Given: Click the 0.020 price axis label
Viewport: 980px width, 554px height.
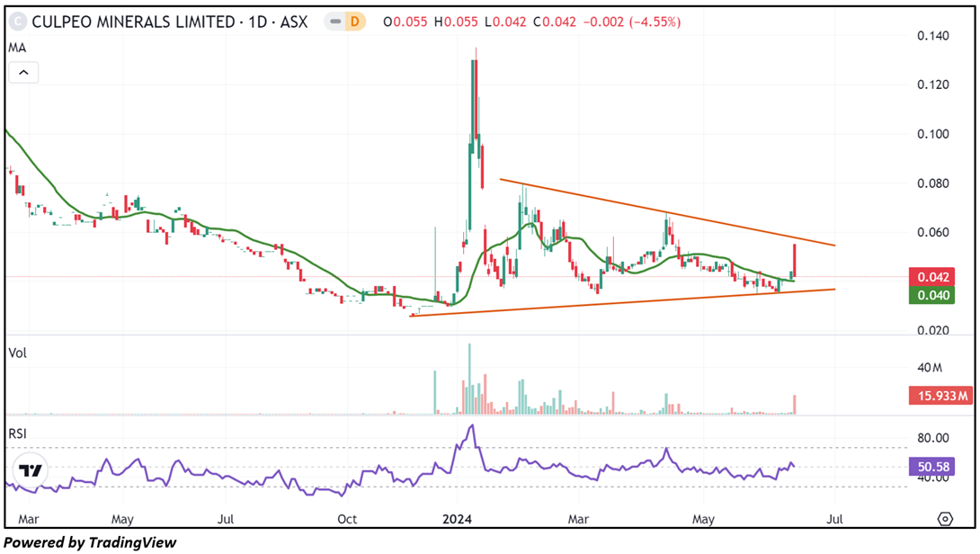Looking at the screenshot, I should (933, 330).
